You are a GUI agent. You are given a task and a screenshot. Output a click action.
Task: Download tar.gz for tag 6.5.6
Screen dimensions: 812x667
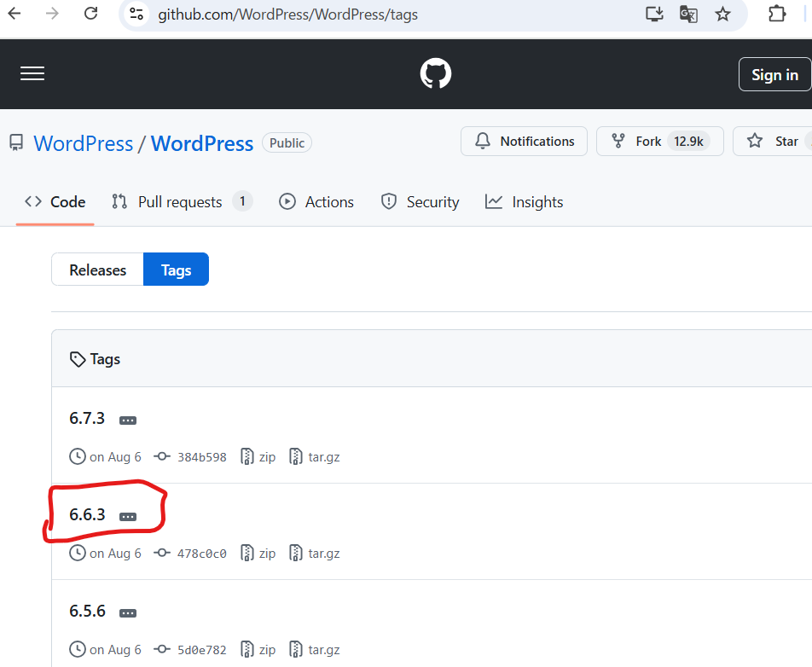click(x=315, y=649)
